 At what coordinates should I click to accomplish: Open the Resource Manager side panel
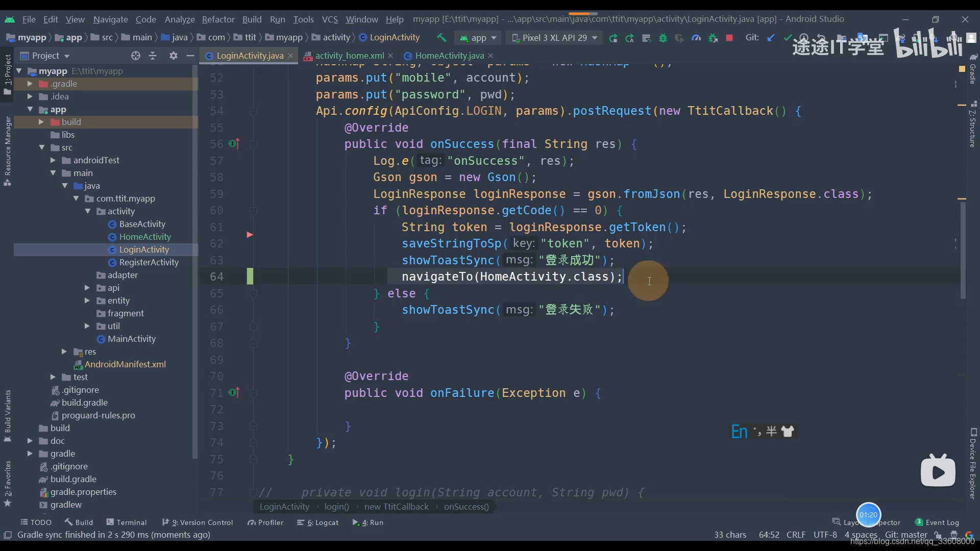click(8, 151)
